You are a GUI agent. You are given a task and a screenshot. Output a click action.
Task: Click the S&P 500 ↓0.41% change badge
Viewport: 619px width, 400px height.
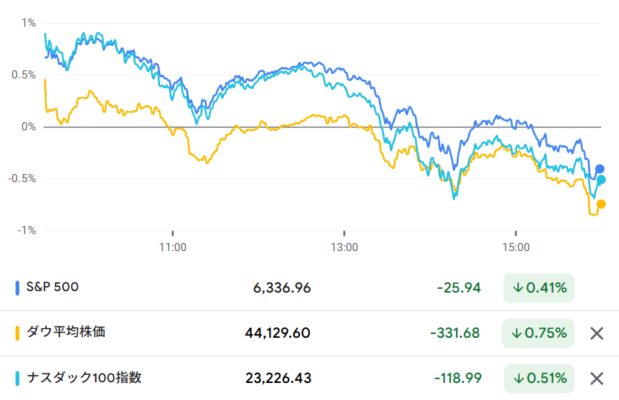pos(538,288)
